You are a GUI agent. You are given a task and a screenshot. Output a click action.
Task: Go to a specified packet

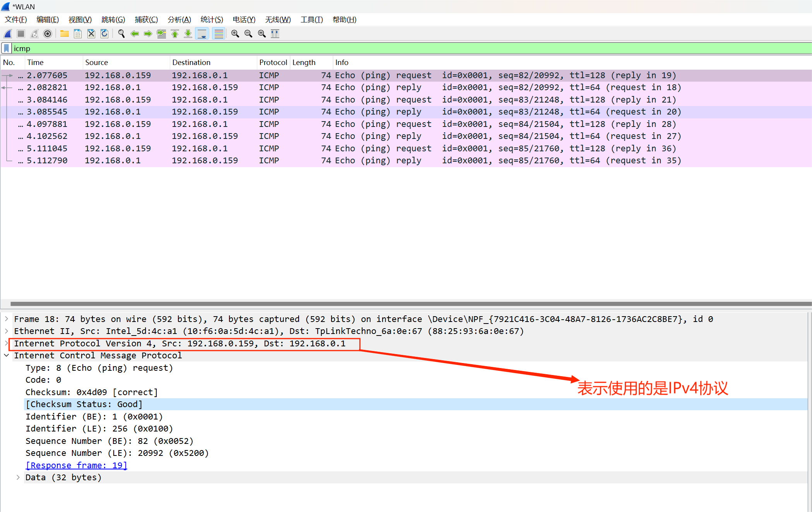(x=161, y=34)
